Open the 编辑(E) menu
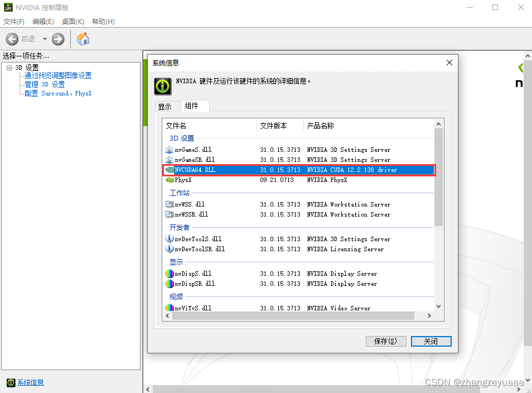This screenshot has width=532, height=393. pos(43,22)
